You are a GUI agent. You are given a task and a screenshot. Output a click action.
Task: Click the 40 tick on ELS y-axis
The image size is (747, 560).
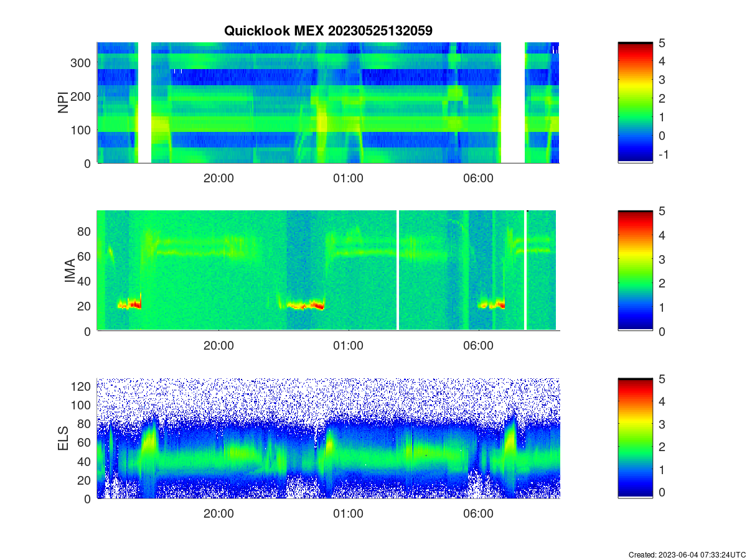85,461
